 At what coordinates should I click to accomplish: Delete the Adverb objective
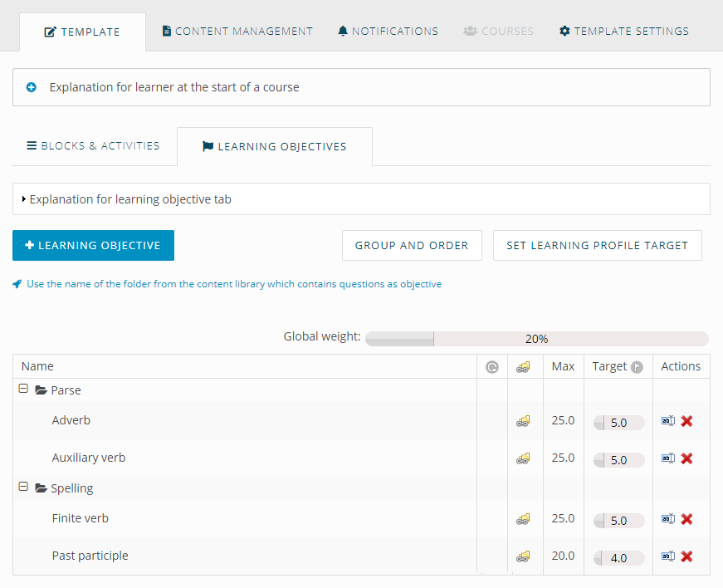click(686, 421)
